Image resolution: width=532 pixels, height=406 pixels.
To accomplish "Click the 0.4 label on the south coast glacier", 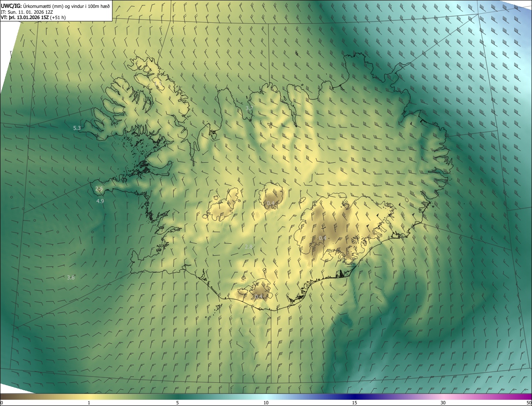I will [x=258, y=297].
